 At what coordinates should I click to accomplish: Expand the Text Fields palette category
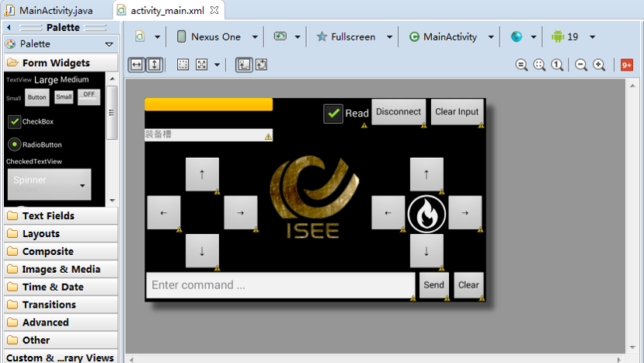(x=48, y=215)
